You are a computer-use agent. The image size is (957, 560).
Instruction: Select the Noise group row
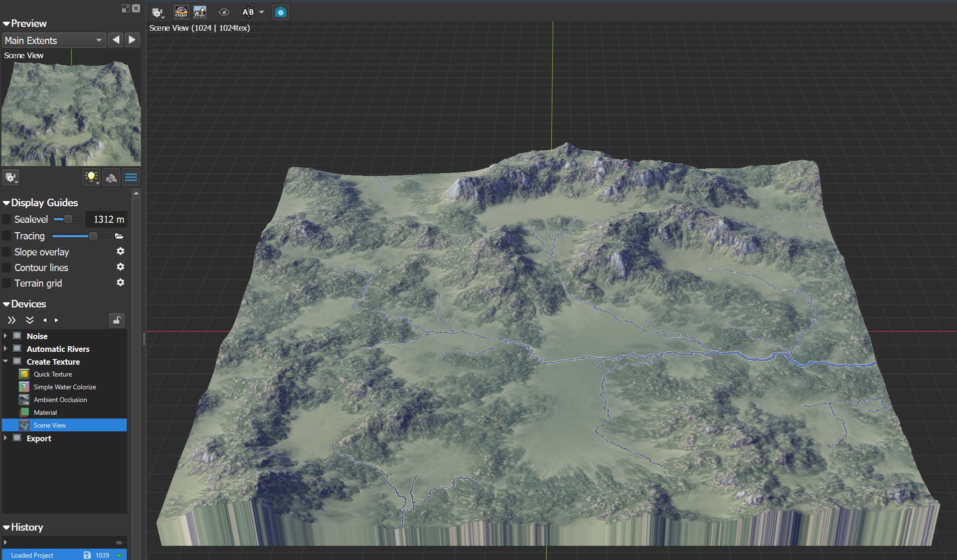click(x=64, y=336)
